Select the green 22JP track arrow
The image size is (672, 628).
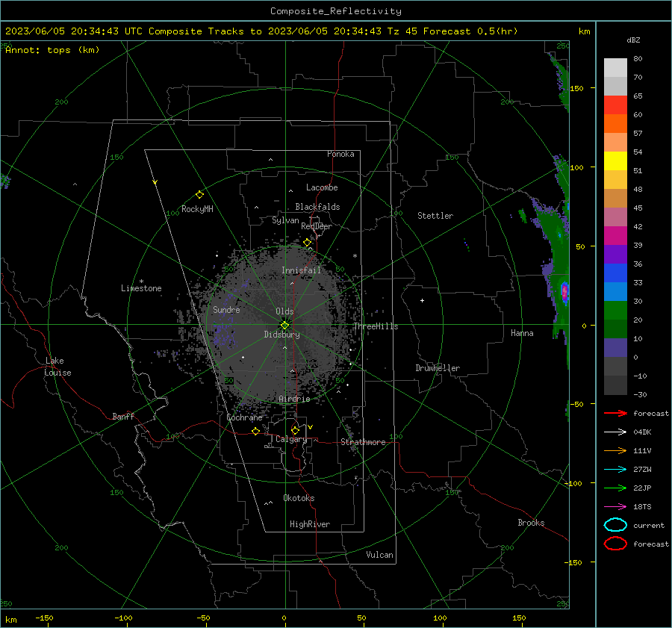click(615, 488)
